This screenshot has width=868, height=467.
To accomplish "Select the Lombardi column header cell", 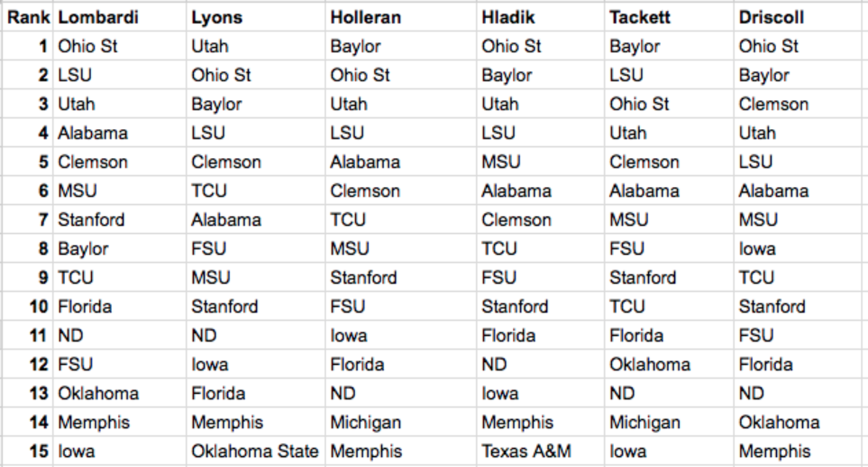I will tap(119, 17).
